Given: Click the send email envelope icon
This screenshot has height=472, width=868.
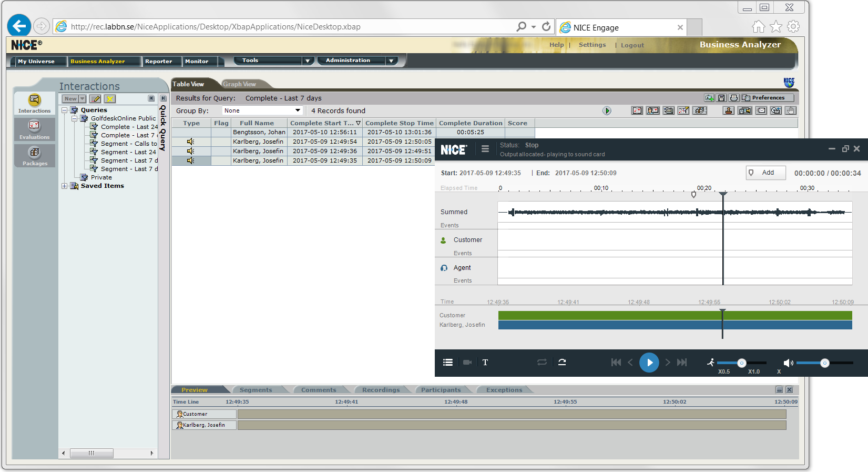Looking at the screenshot, I should (x=761, y=111).
